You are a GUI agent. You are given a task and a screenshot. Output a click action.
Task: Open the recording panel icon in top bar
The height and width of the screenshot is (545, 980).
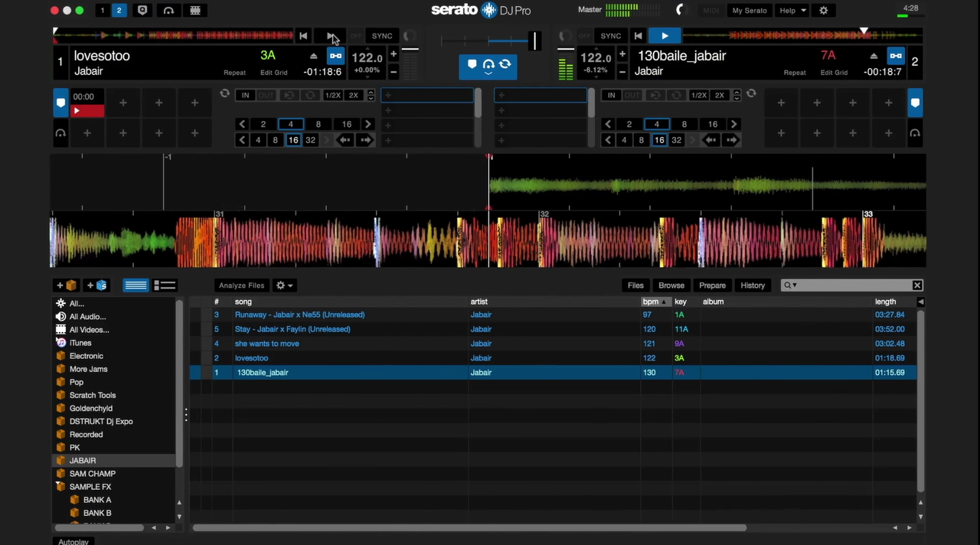point(142,11)
